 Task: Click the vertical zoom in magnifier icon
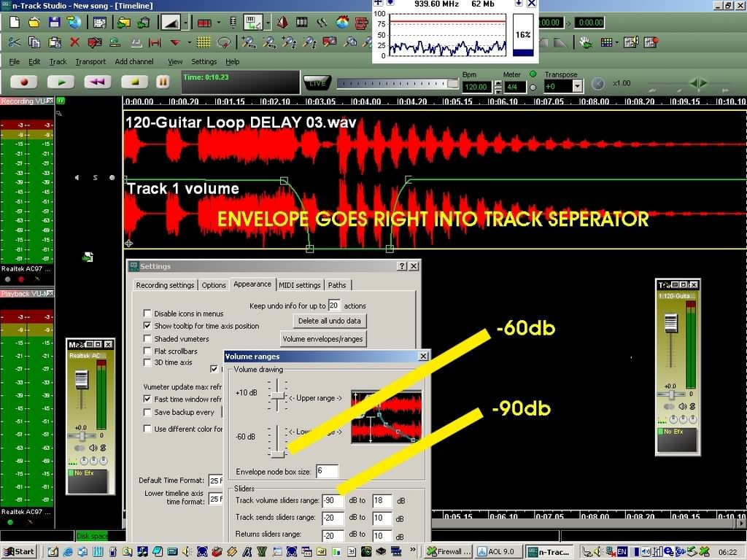coord(289,42)
